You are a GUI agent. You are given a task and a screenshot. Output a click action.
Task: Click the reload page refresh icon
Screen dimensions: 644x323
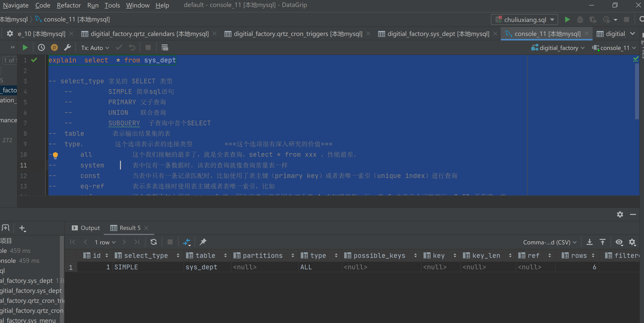point(153,242)
